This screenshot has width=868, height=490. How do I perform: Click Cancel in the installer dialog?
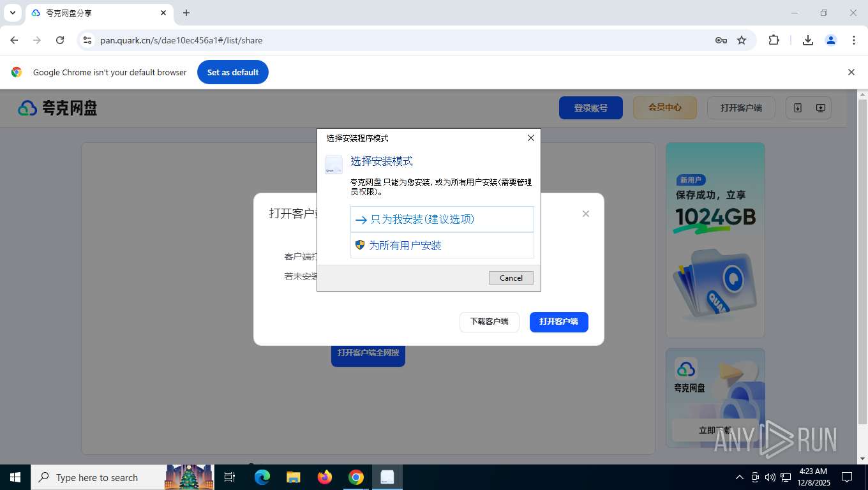[511, 278]
